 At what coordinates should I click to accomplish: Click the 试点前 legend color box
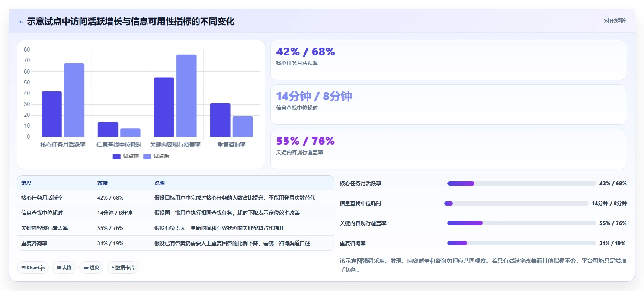click(x=117, y=157)
